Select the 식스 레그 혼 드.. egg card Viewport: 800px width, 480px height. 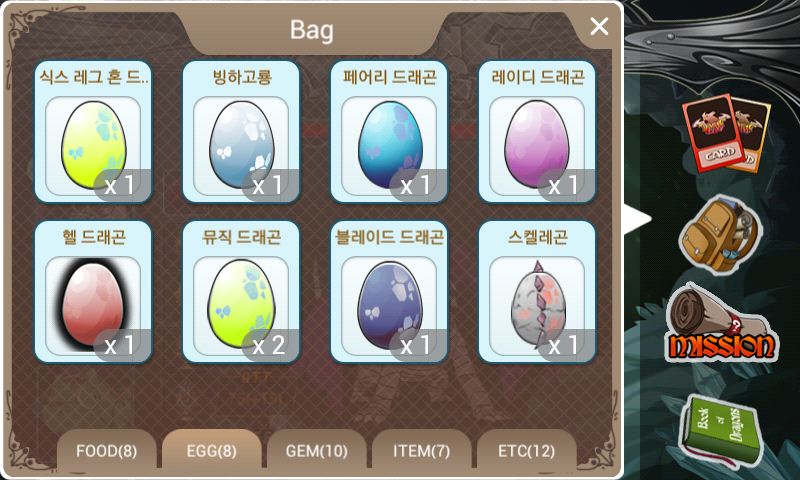(x=93, y=132)
